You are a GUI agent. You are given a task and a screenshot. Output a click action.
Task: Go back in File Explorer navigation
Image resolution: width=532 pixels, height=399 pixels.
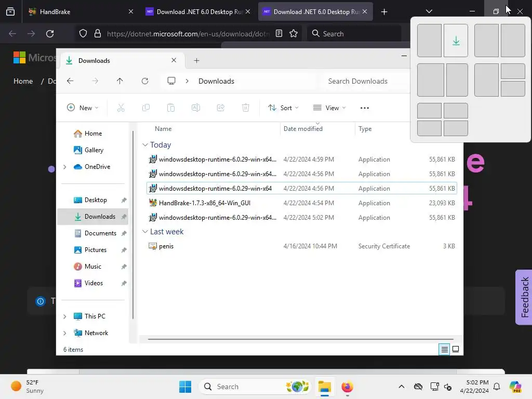(x=70, y=81)
